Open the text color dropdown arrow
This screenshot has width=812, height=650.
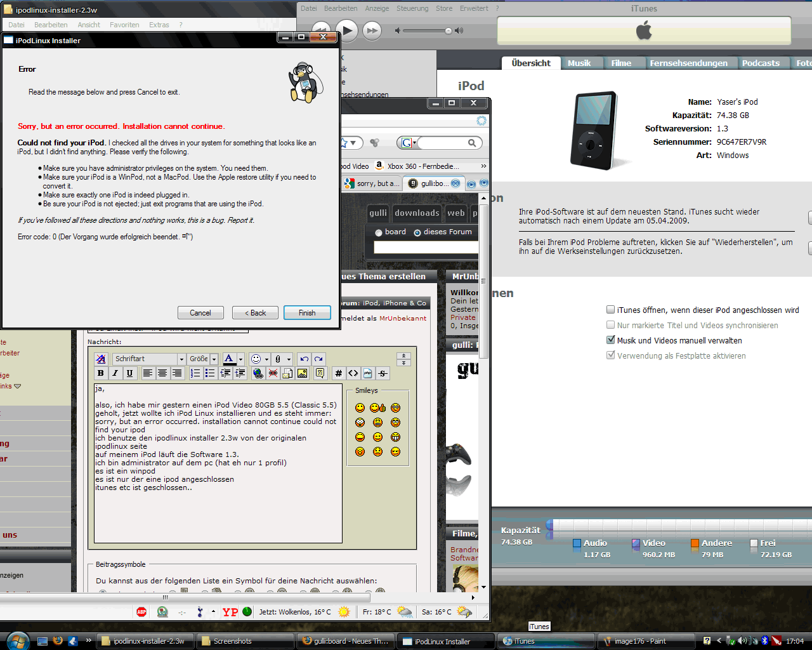click(240, 359)
